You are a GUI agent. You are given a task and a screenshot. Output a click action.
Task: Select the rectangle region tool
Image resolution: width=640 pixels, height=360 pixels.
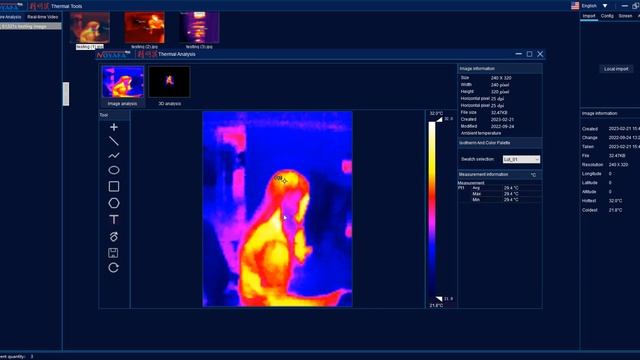coord(113,187)
